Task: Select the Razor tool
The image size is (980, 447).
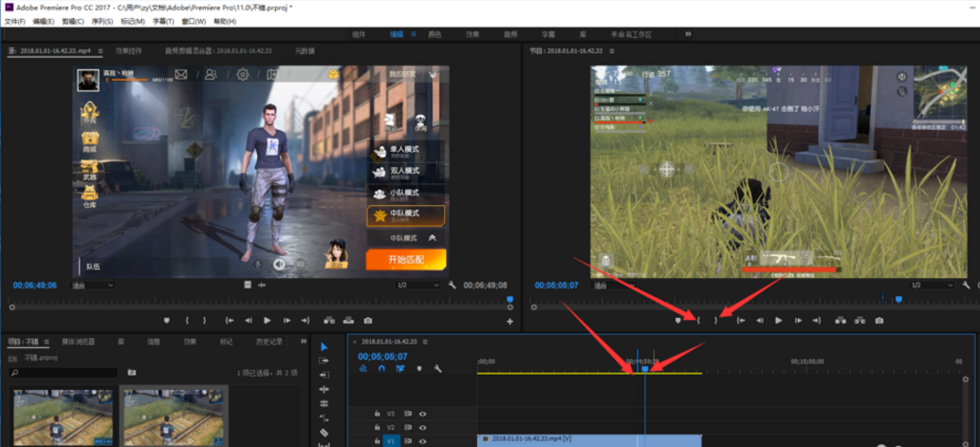Action: [x=324, y=432]
